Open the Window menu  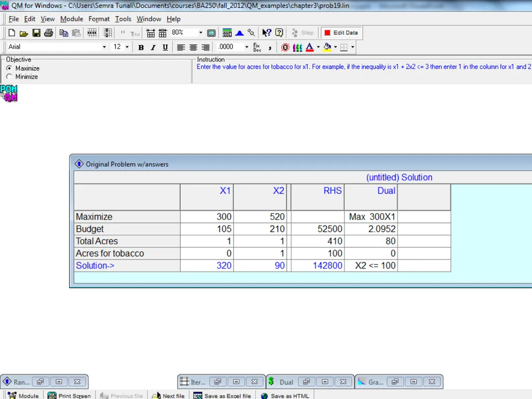pyautogui.click(x=149, y=19)
